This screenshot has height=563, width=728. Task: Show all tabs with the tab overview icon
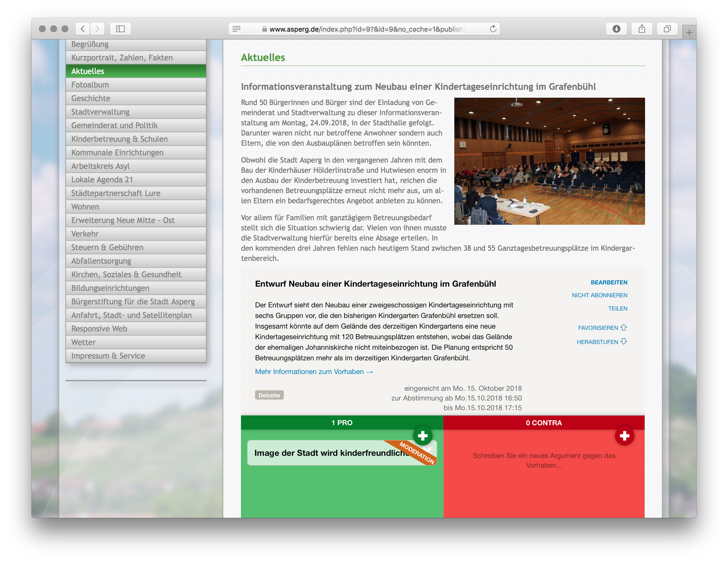tap(667, 29)
